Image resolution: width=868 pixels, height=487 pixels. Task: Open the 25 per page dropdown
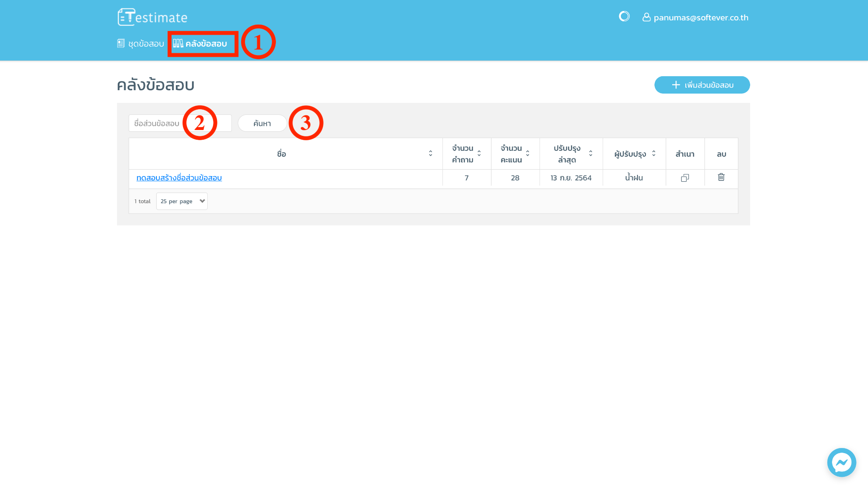[182, 201]
